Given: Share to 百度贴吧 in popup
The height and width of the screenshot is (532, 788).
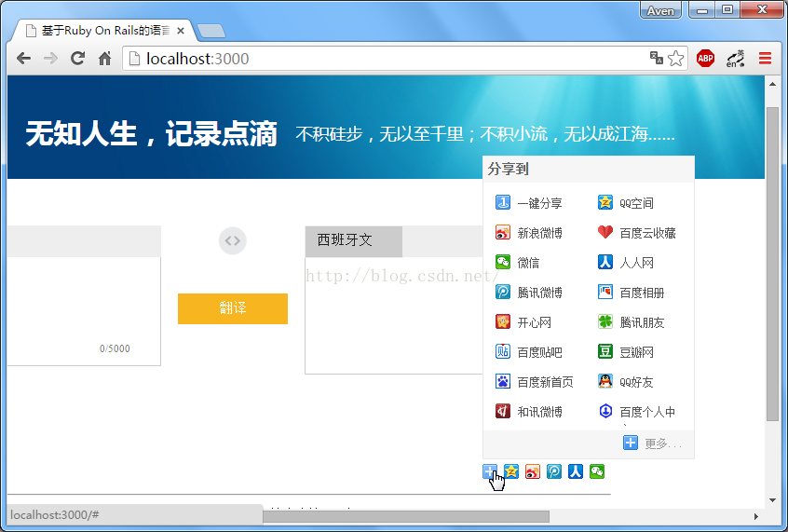Looking at the screenshot, I should pyautogui.click(x=529, y=351).
